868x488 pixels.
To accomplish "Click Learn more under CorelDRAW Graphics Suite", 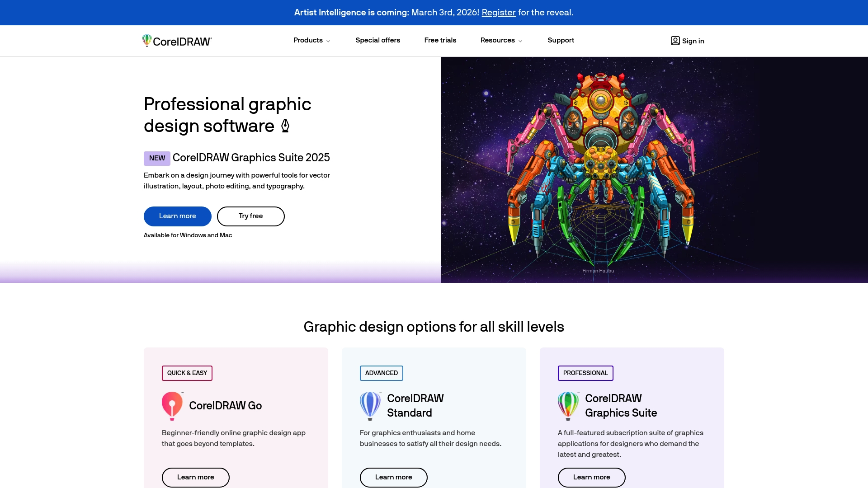I will click(591, 477).
